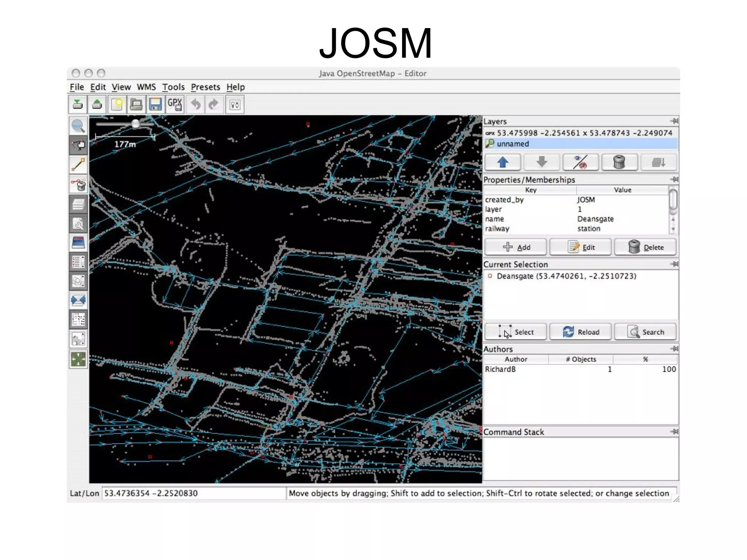This screenshot has width=747, height=560.
Task: Select the GPX coordinates layer row
Action: click(x=581, y=133)
